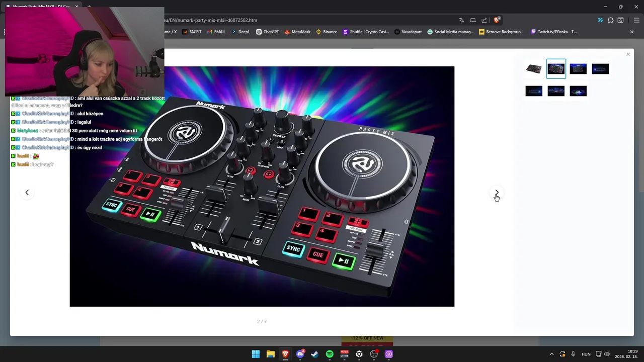Viewport: 644px width, 362px height.
Task: Show more bookmarks overflow chevron
Action: [x=632, y=32]
